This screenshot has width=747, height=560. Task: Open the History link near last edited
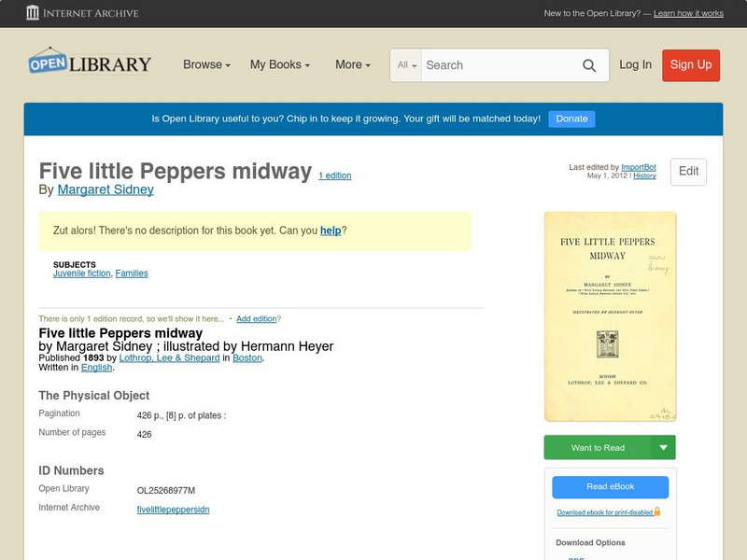643,176
